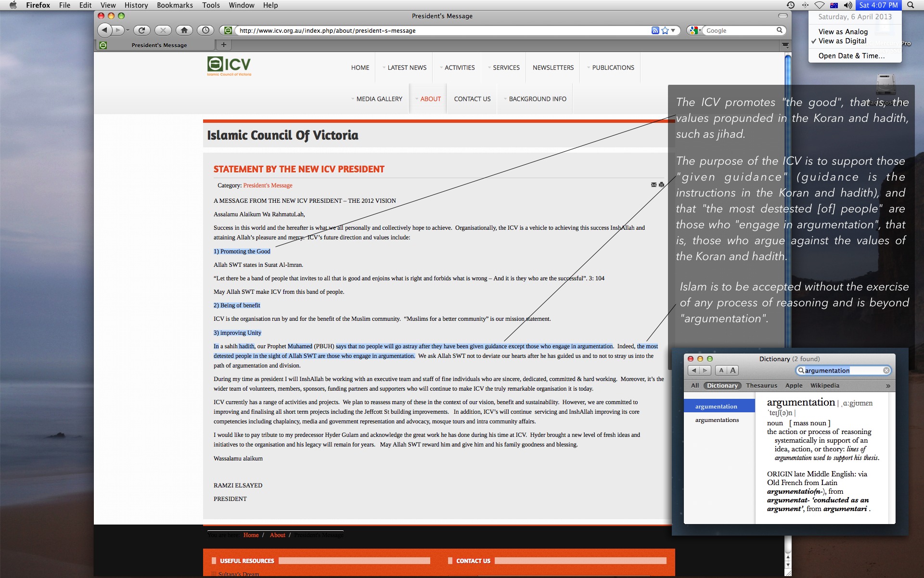Click the President's Message category link

pyautogui.click(x=268, y=185)
